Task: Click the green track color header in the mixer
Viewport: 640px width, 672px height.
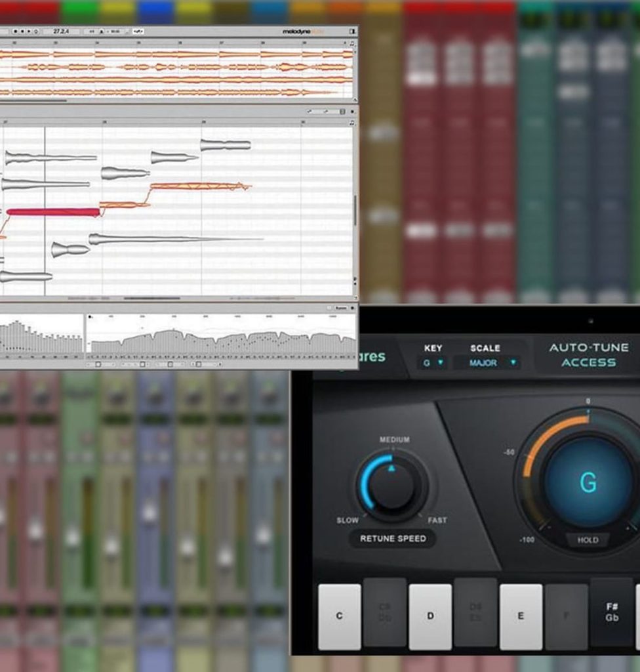Action: point(80,12)
